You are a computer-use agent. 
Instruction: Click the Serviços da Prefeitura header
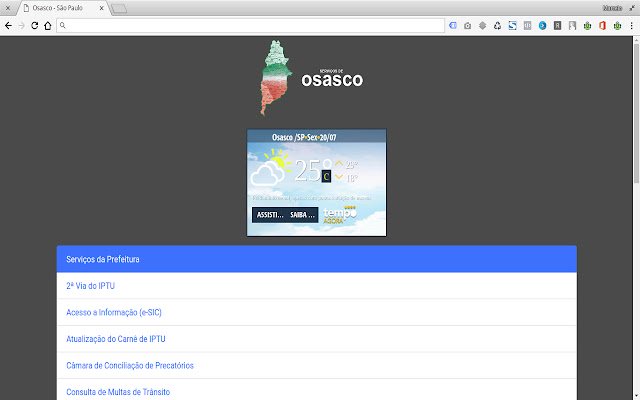pos(317,259)
